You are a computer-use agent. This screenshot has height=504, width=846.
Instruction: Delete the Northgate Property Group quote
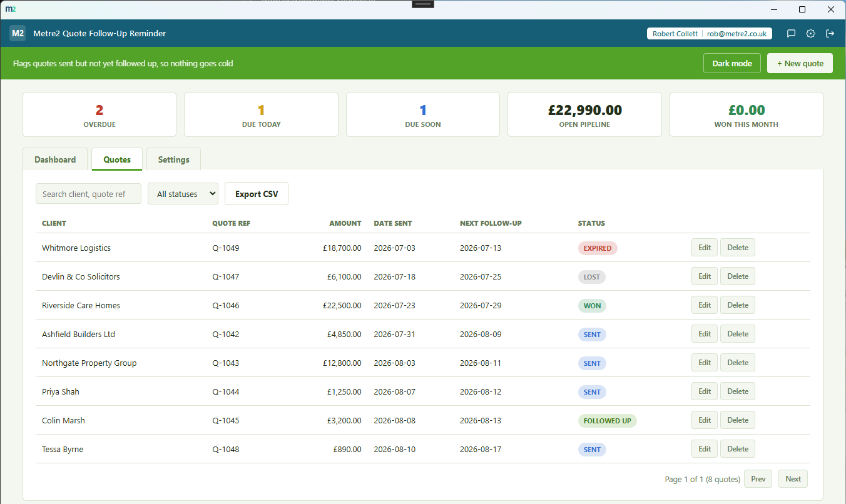[x=738, y=363]
